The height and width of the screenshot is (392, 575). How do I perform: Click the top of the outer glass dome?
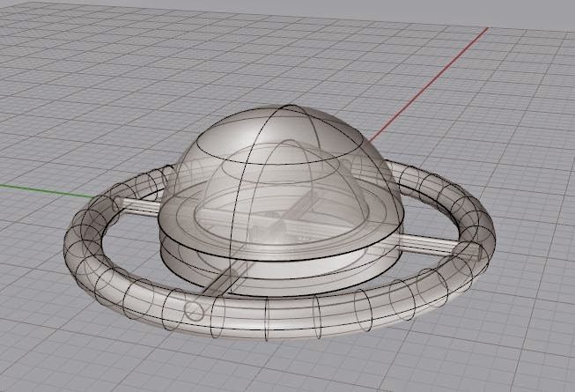click(284, 112)
